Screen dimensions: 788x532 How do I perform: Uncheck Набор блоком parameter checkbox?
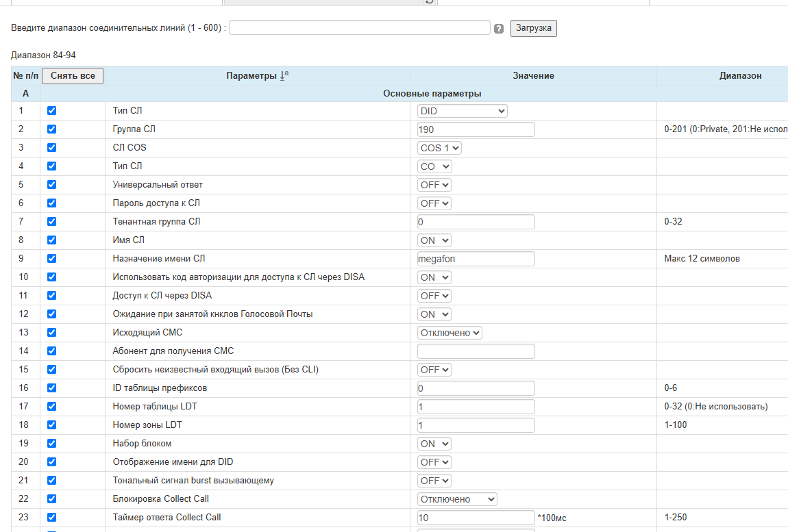(x=51, y=444)
